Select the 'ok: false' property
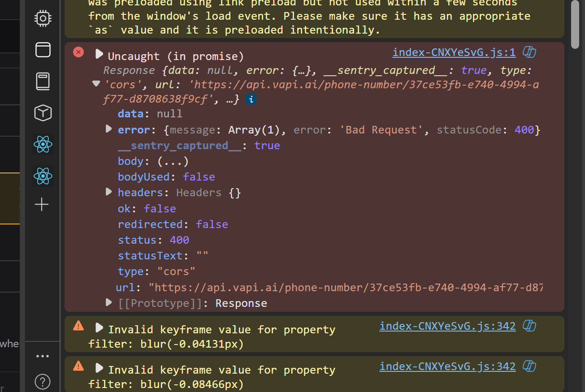 pyautogui.click(x=147, y=209)
